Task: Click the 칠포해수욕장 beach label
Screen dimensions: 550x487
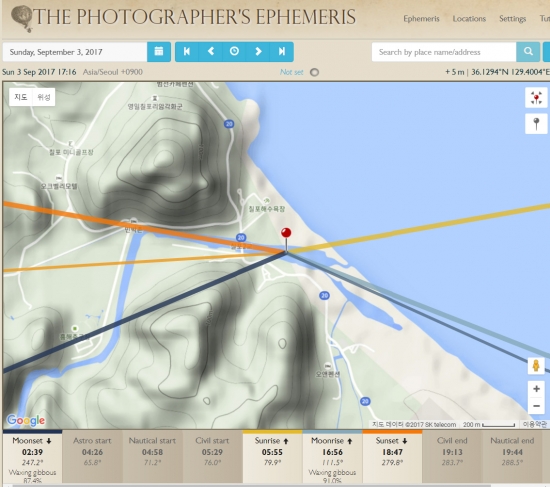Action: click(x=267, y=209)
